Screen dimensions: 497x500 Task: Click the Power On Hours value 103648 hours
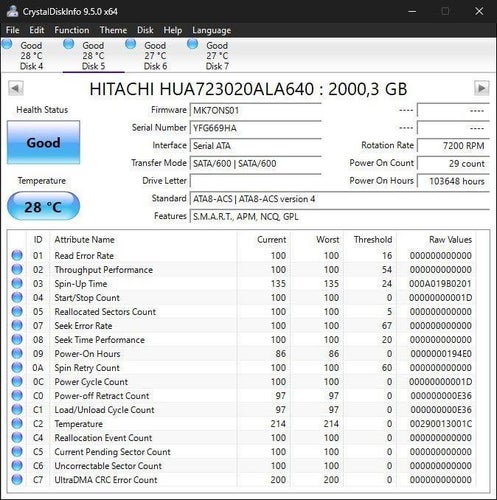(x=453, y=181)
